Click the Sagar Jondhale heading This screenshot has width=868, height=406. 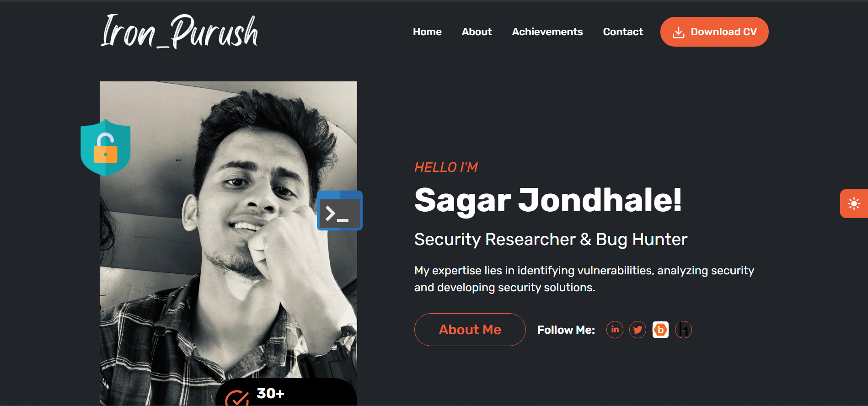548,200
